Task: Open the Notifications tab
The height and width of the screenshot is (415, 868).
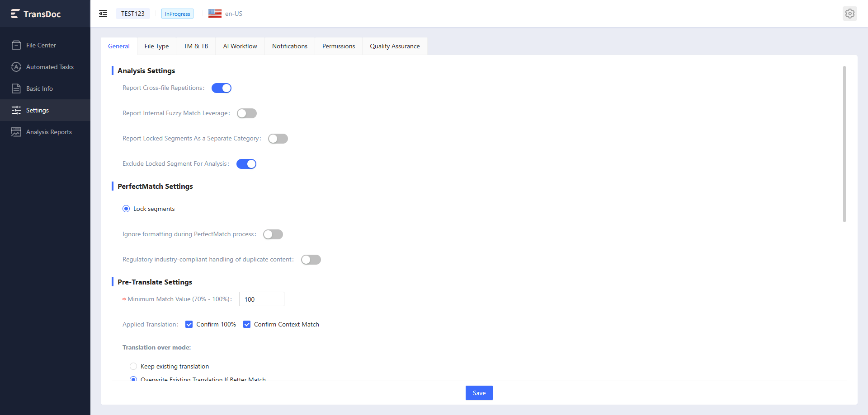Action: tap(290, 46)
